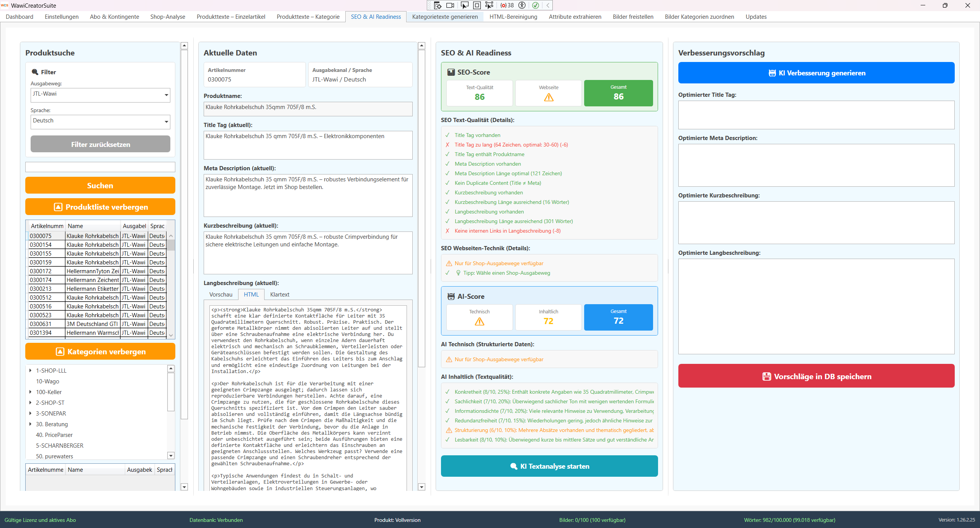Click category tree scroll-down arrow
Viewport: 980px width, 528px height.
tap(171, 456)
